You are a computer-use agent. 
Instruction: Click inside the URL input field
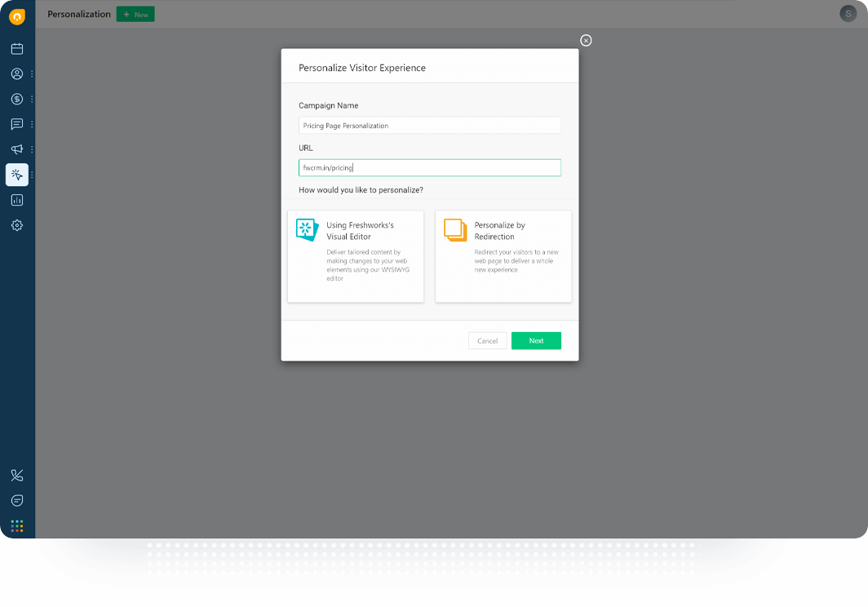click(429, 167)
